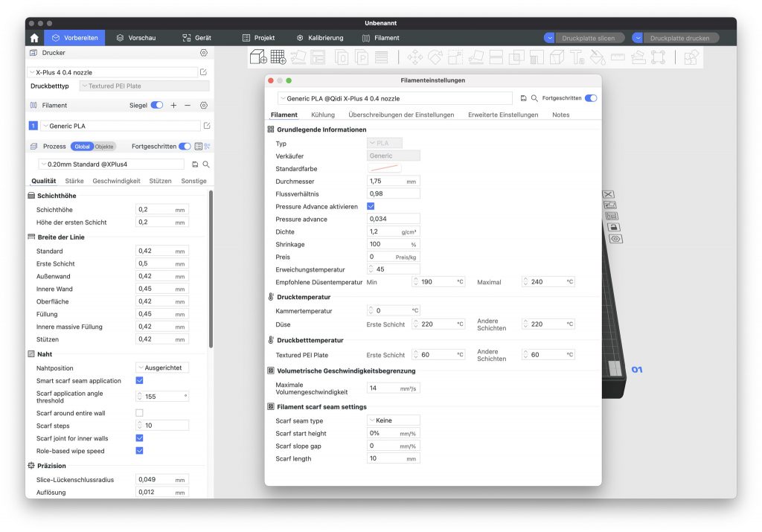The height and width of the screenshot is (532, 762).
Task: Open the Scarf seam type dropdown
Action: point(394,420)
